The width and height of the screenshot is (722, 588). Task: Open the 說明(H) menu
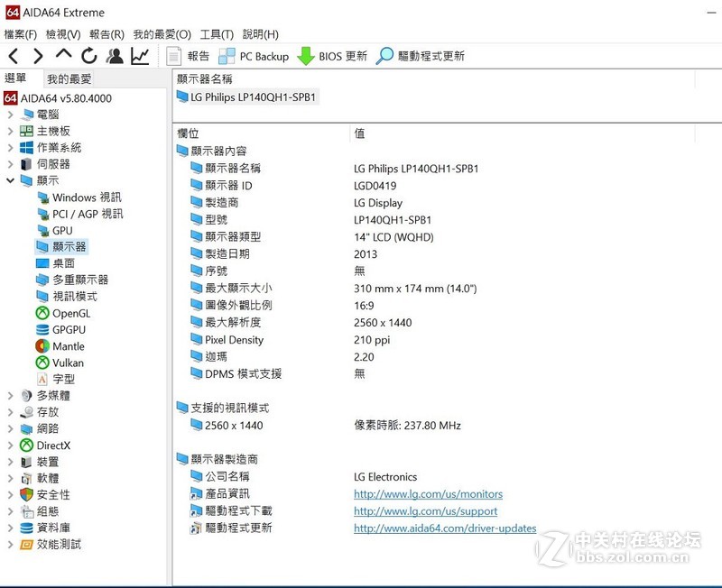[x=261, y=34]
